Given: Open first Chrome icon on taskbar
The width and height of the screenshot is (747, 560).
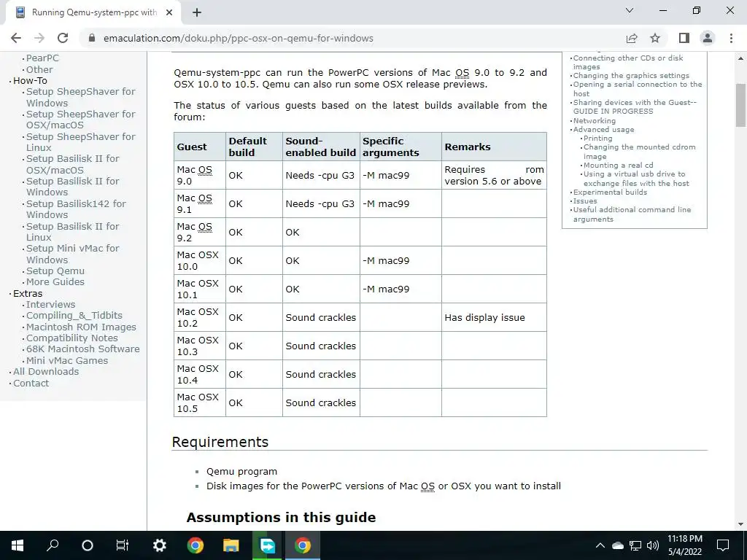Looking at the screenshot, I should click(x=196, y=545).
